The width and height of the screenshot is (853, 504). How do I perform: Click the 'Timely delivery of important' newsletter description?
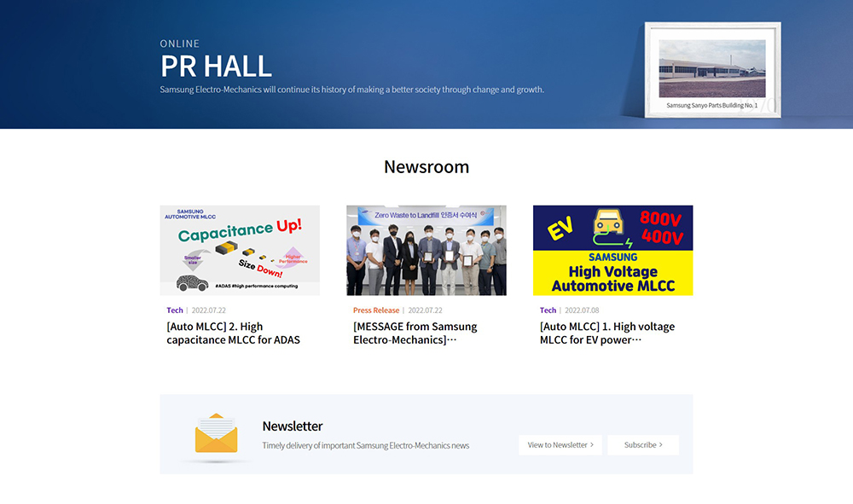pyautogui.click(x=366, y=445)
